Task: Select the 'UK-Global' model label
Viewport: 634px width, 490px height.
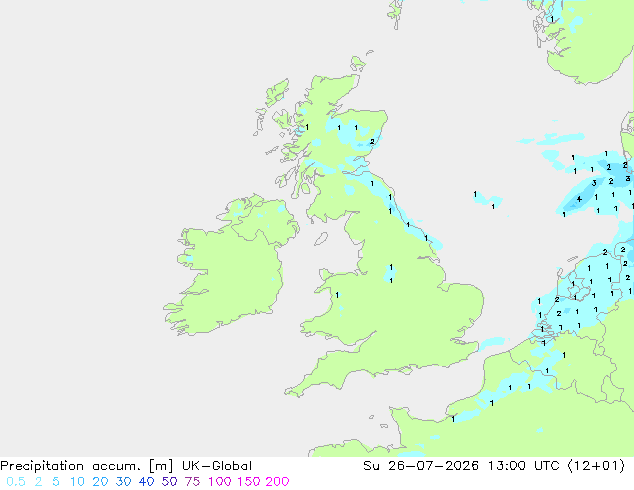Action: [217, 466]
